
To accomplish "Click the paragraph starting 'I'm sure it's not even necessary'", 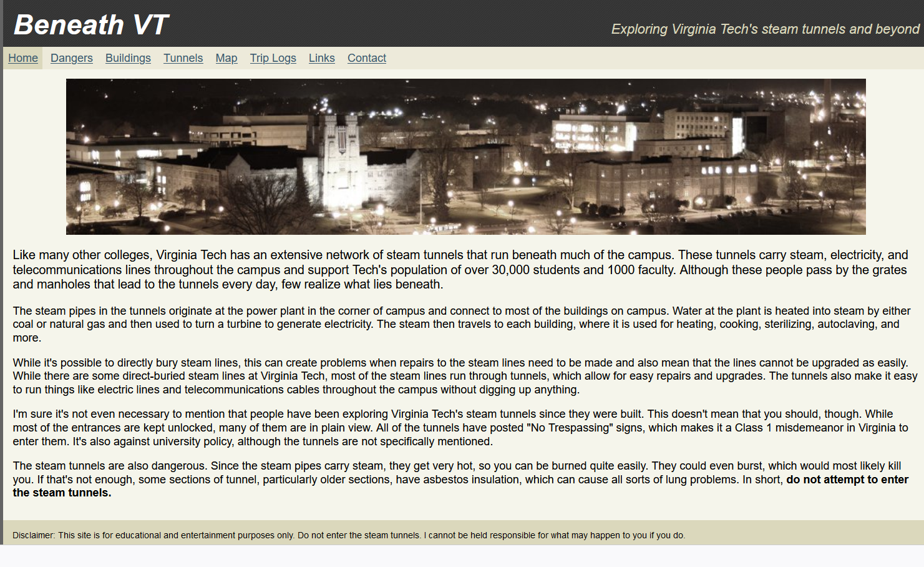I will point(460,428).
